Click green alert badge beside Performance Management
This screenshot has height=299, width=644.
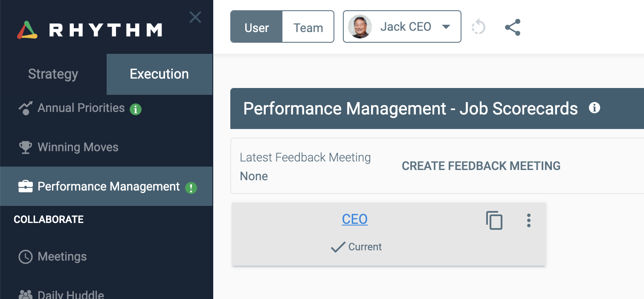[191, 188]
